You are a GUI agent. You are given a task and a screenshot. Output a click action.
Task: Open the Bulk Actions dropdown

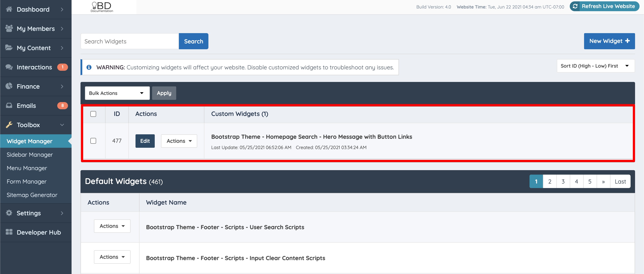point(117,93)
